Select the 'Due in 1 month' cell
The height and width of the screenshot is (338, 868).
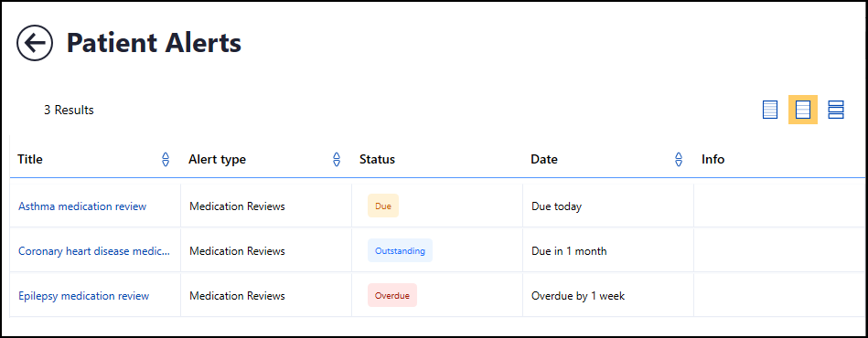pyautogui.click(x=569, y=251)
